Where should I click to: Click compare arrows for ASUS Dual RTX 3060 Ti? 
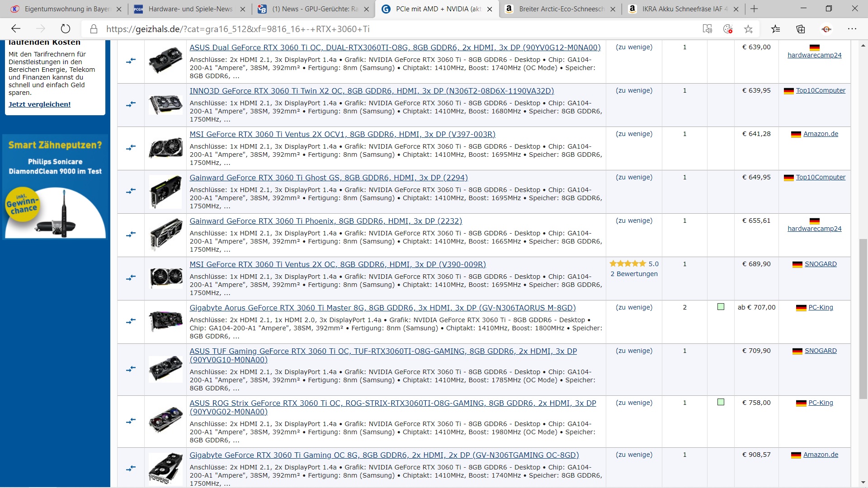[131, 61]
